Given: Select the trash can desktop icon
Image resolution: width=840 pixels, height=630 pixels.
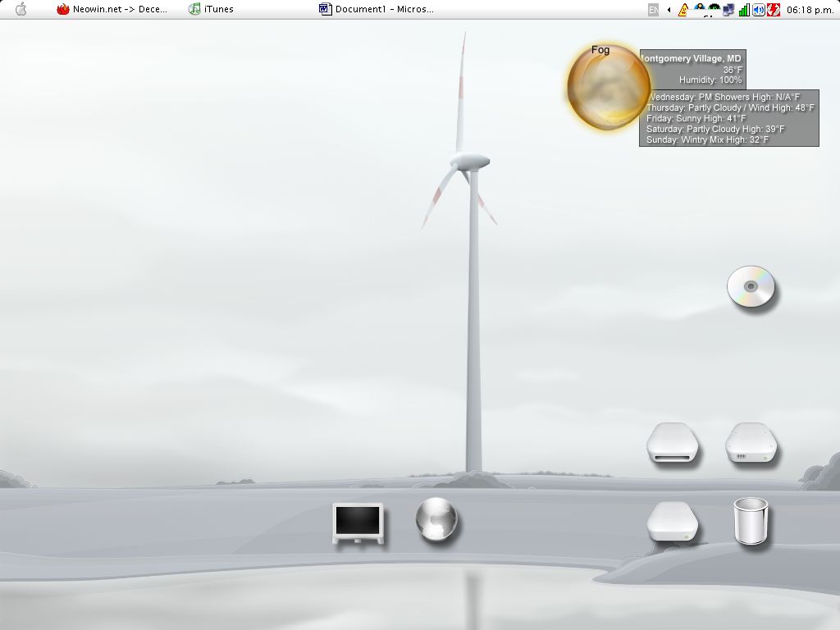Looking at the screenshot, I should point(751,523).
